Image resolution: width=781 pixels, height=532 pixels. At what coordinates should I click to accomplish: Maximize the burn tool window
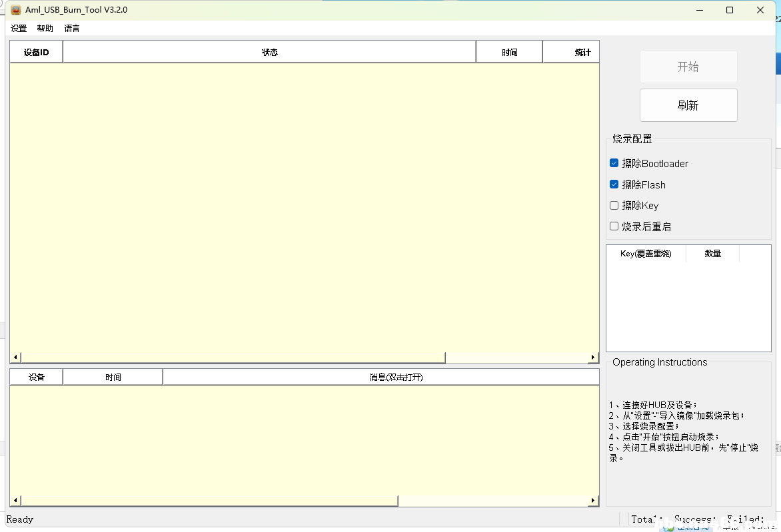pyautogui.click(x=730, y=10)
